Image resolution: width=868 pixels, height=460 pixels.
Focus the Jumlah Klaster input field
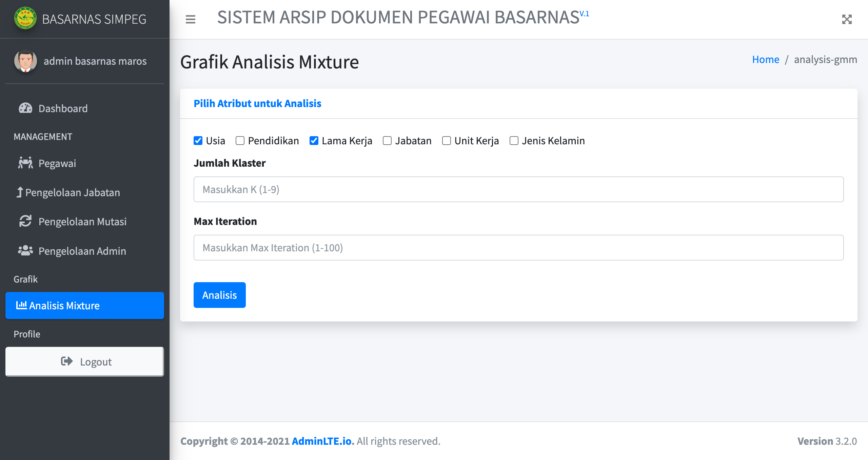(x=518, y=189)
